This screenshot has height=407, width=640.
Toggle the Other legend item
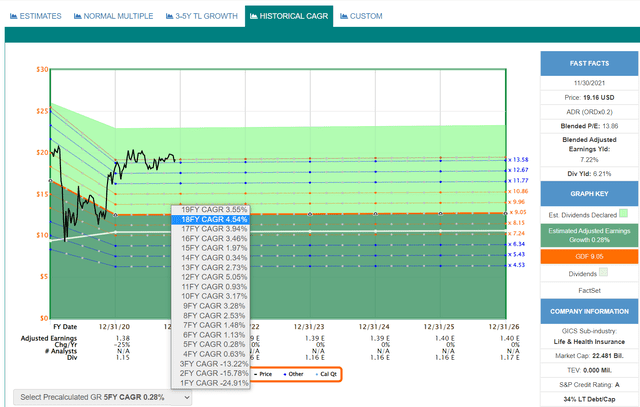(x=293, y=374)
